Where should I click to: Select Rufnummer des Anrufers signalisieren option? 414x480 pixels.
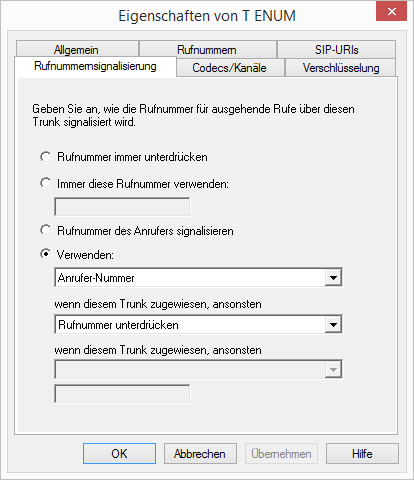pos(46,230)
